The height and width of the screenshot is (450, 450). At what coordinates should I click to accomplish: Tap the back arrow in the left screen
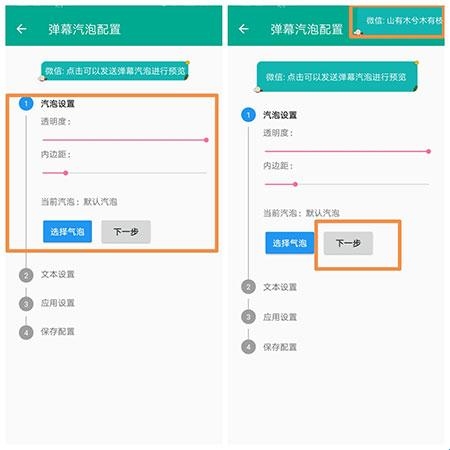tap(22, 29)
